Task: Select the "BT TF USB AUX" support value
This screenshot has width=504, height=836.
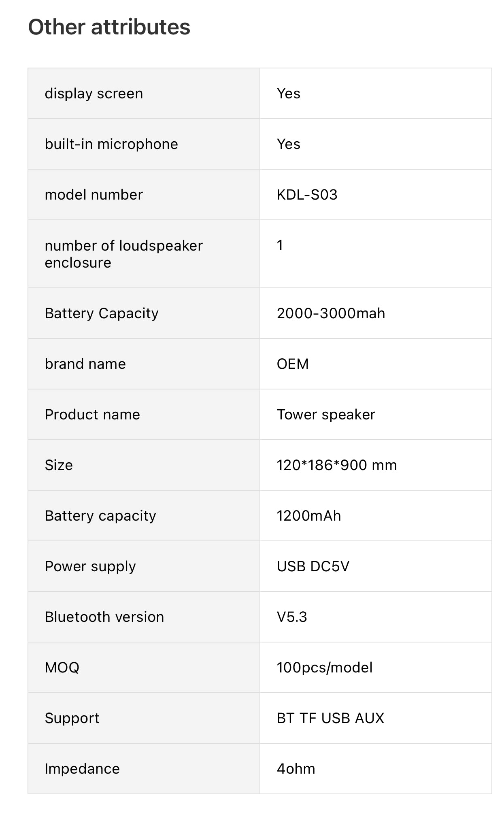Action: (330, 718)
